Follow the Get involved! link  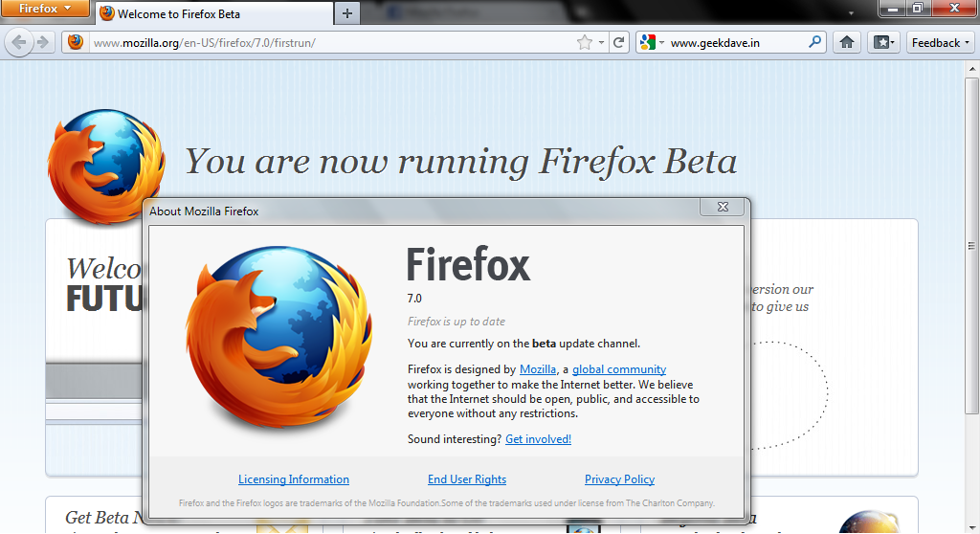538,439
